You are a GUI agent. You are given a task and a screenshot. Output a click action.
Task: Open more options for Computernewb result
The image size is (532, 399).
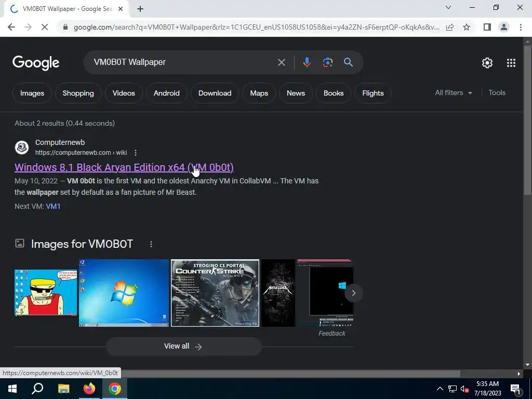pyautogui.click(x=136, y=153)
